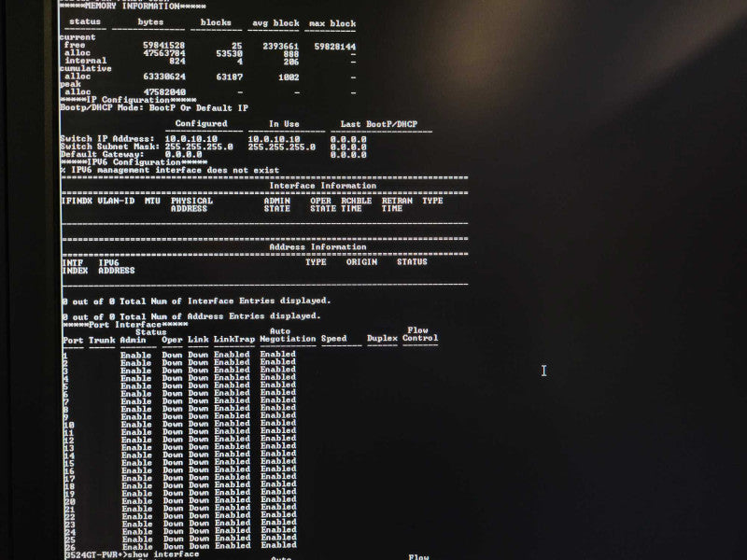
Task: Select cumulative blocks value 63187
Action: (x=230, y=77)
